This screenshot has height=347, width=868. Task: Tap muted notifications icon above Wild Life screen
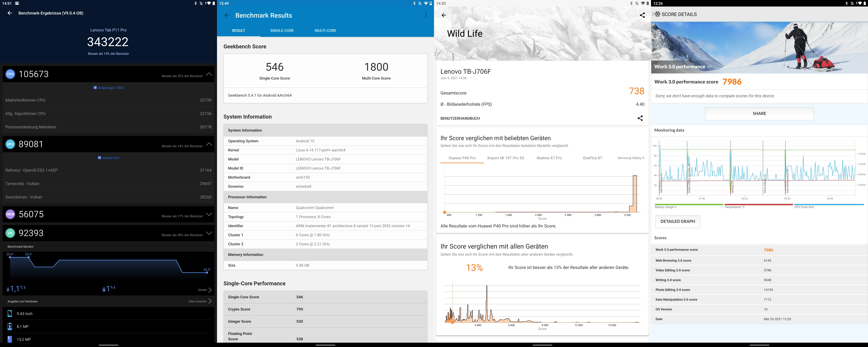point(637,3)
